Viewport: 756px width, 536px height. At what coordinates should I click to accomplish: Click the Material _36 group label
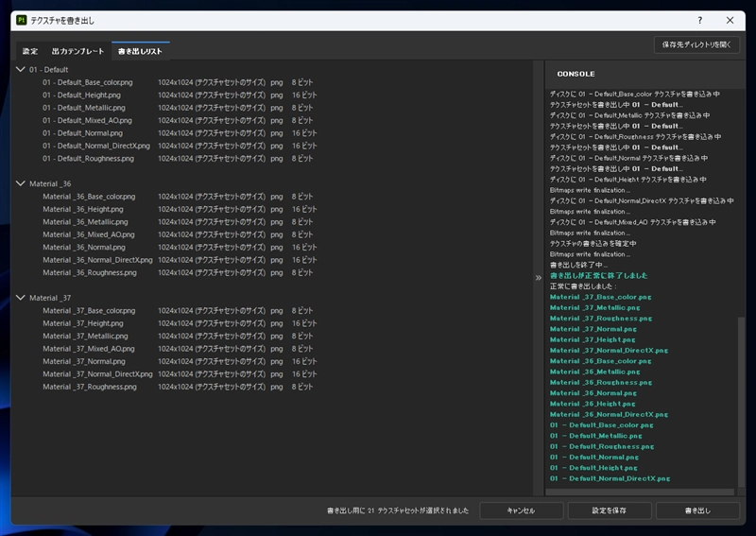click(x=50, y=183)
